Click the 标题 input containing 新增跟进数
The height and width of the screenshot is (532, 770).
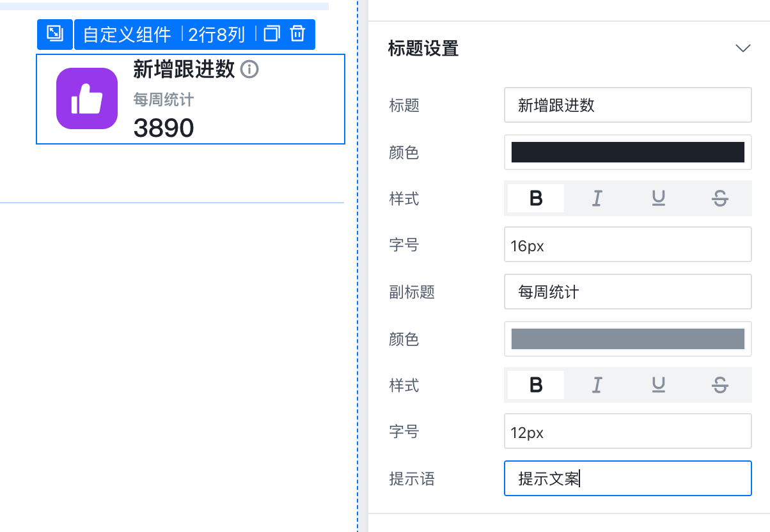tap(627, 105)
